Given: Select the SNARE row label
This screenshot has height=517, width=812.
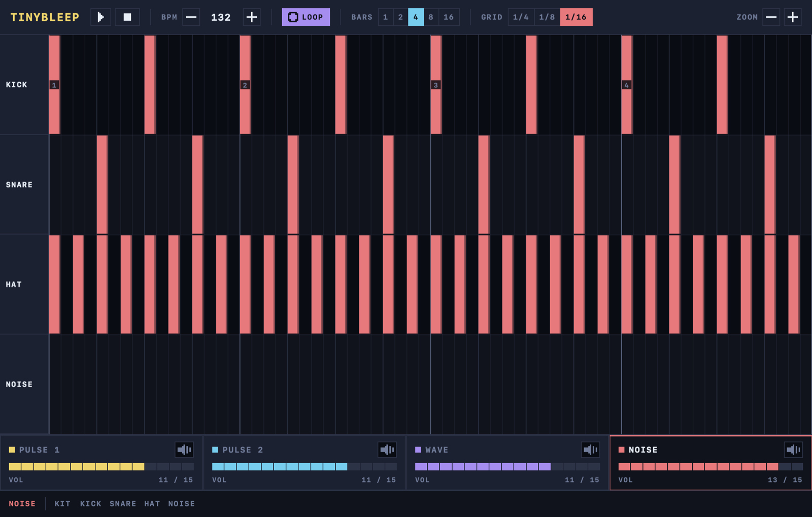Looking at the screenshot, I should pos(19,185).
